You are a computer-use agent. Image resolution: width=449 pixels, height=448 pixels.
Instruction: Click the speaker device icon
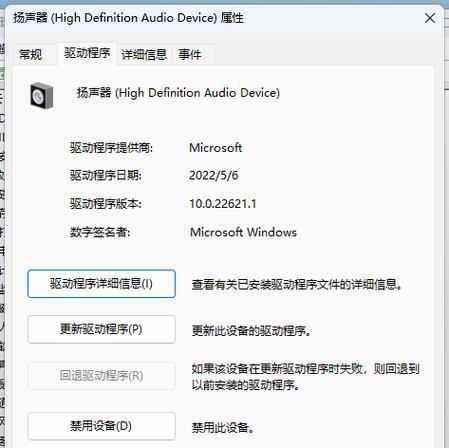(42, 96)
